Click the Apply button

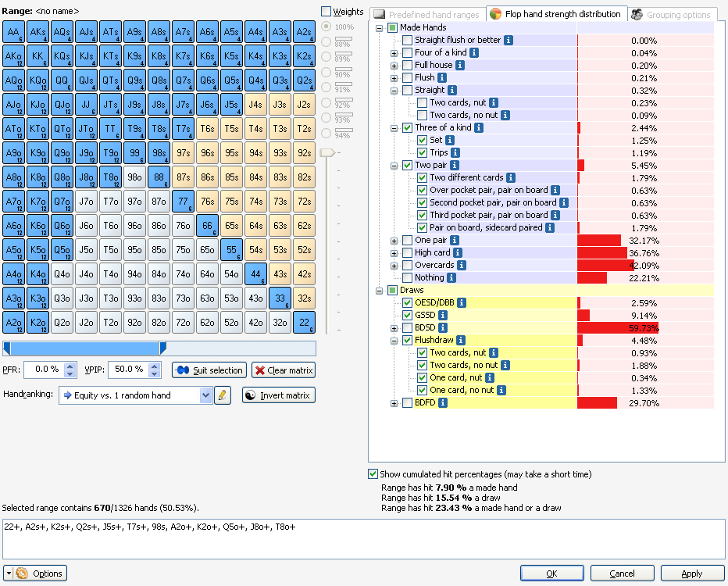coord(691,573)
